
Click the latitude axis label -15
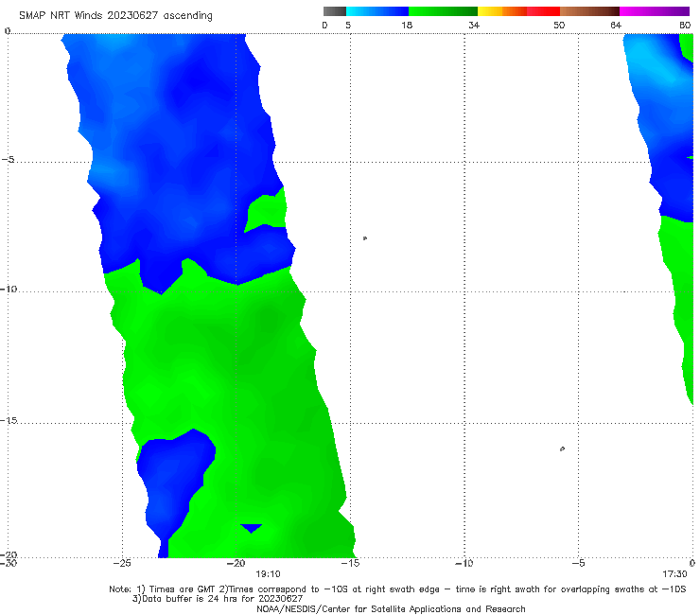point(9,420)
